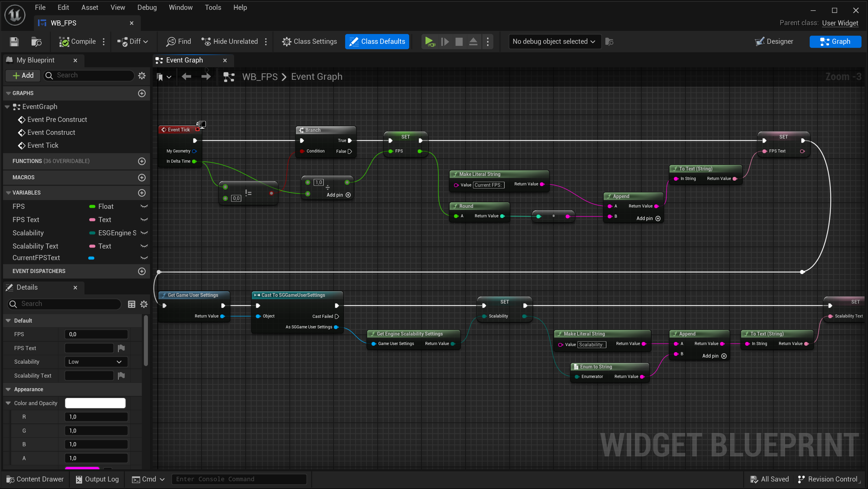Toggle eye icon for Scalability Text variable
The image size is (868, 489).
pos(144,246)
